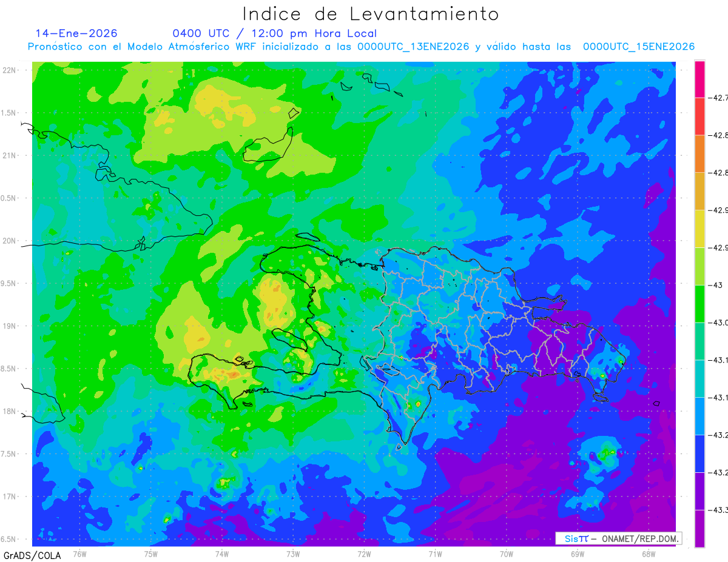Screen dimensions: 728x562
Task: Click the latitude label "20N"
Action: coord(10,241)
